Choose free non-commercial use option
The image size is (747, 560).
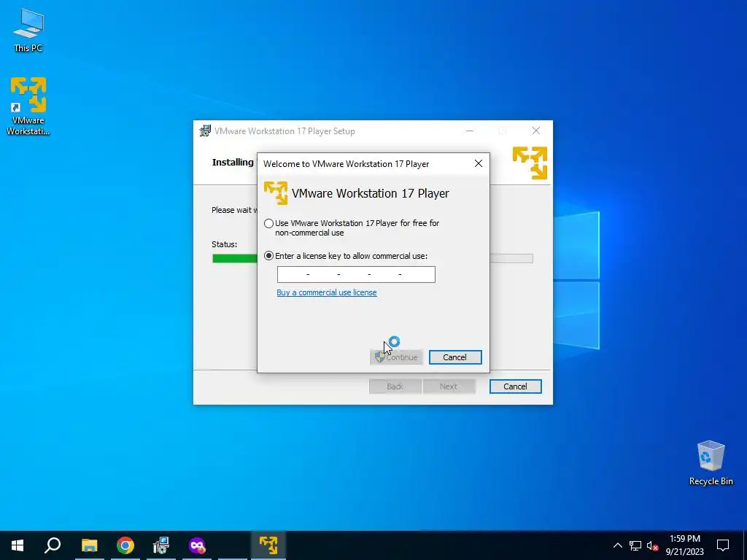click(268, 223)
